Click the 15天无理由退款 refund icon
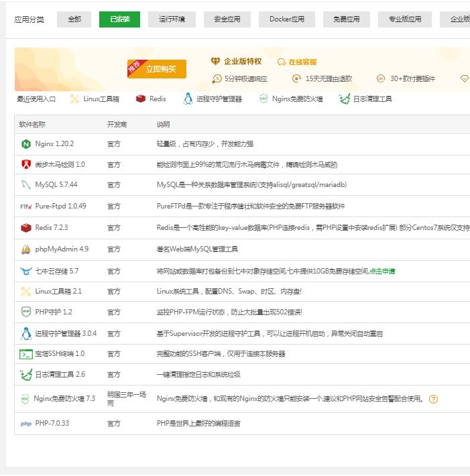The image size is (470, 476). 296,78
